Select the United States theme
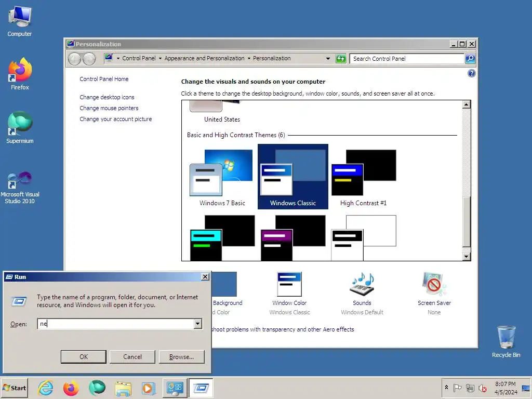 pyautogui.click(x=222, y=113)
